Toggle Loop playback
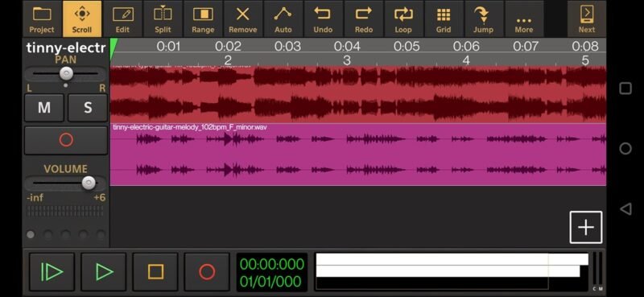The image size is (644, 297). pos(403,19)
